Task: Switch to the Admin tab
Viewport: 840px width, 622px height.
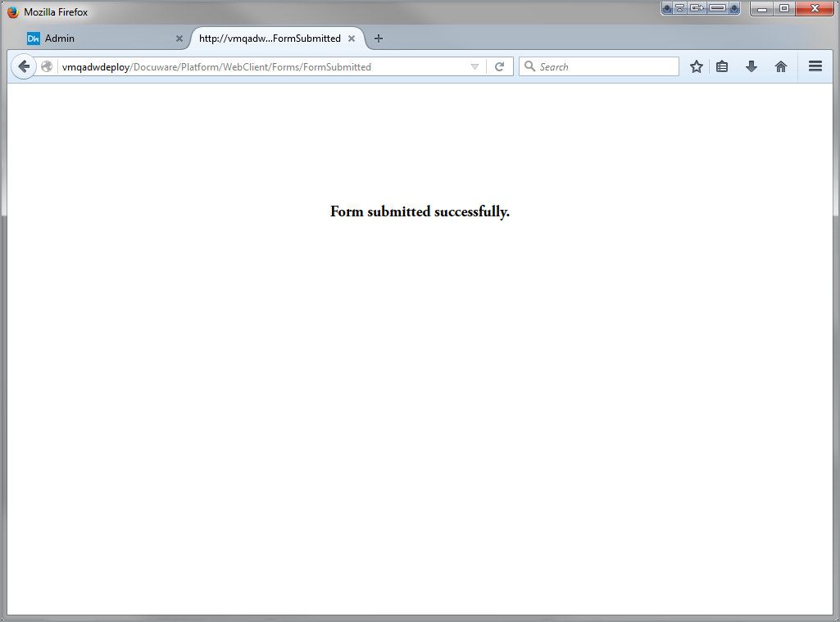Action: point(98,39)
